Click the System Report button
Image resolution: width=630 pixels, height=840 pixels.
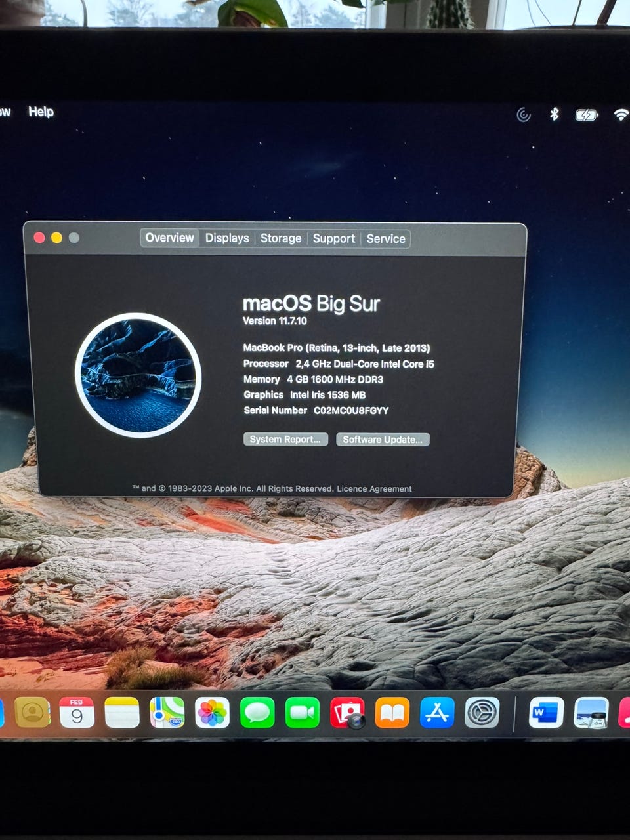click(285, 439)
